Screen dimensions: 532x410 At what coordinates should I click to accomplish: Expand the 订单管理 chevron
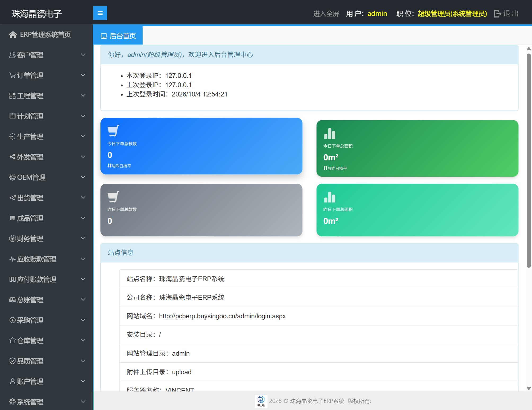83,75
